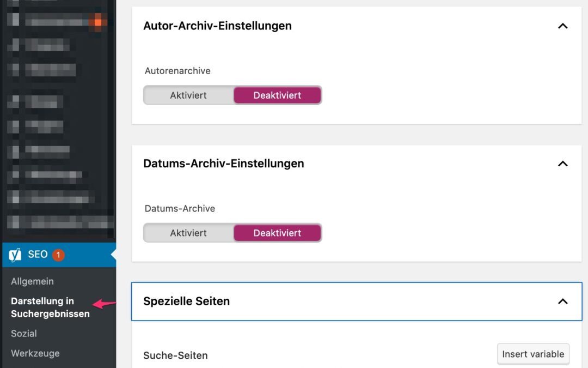The image size is (588, 368).
Task: Click the Yoast SEO logo icon
Action: [15, 255]
